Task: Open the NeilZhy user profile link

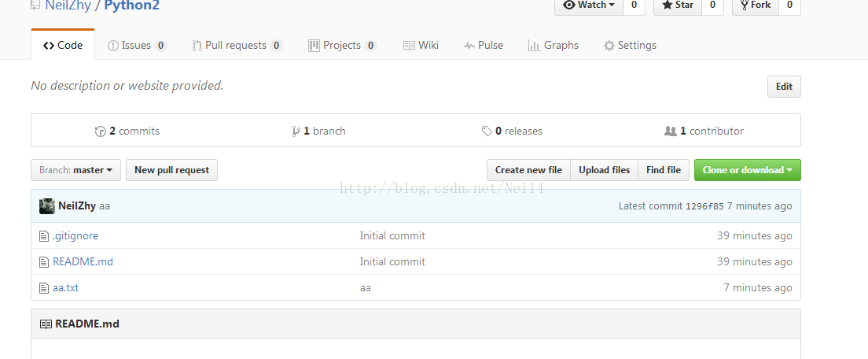Action: (x=68, y=6)
